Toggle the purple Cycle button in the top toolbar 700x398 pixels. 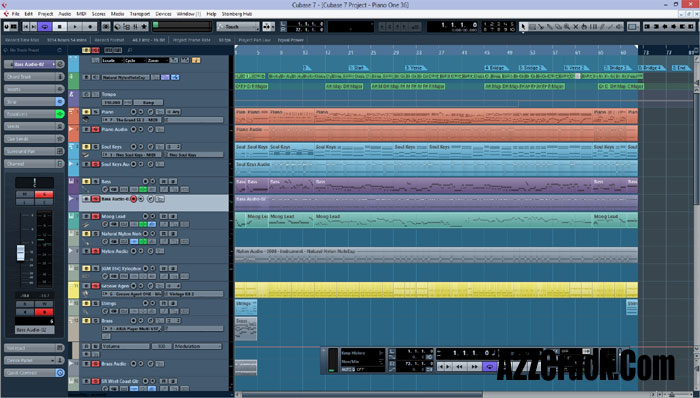coord(44,27)
